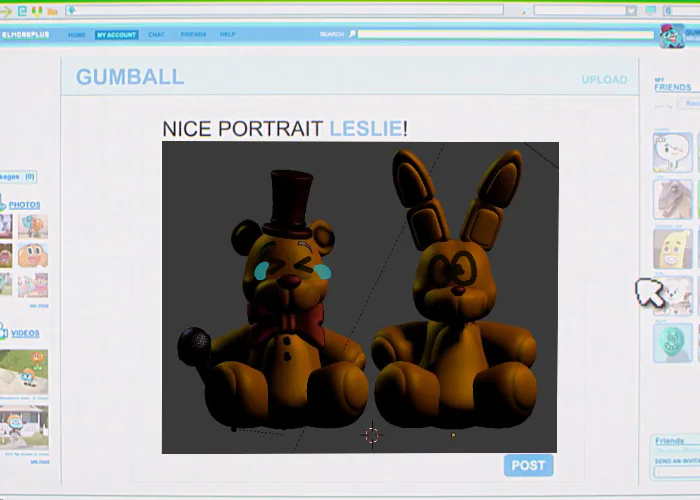This screenshot has height=500, width=700.
Task: Open the Friends menu item
Action: pyautogui.click(x=193, y=34)
